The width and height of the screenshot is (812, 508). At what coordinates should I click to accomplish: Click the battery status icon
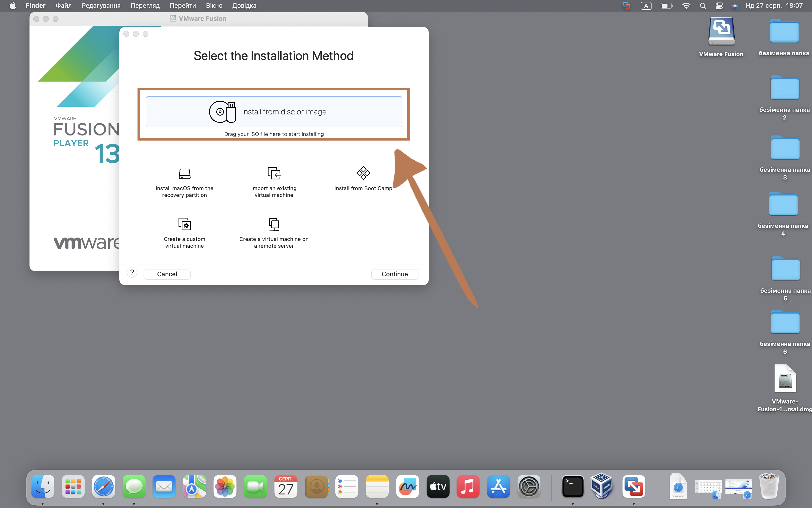(x=666, y=6)
